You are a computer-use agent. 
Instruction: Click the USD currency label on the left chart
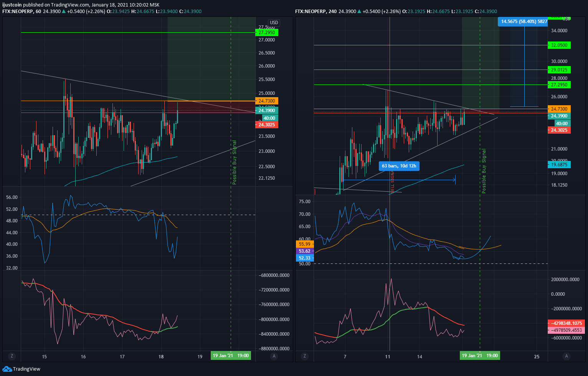click(274, 23)
